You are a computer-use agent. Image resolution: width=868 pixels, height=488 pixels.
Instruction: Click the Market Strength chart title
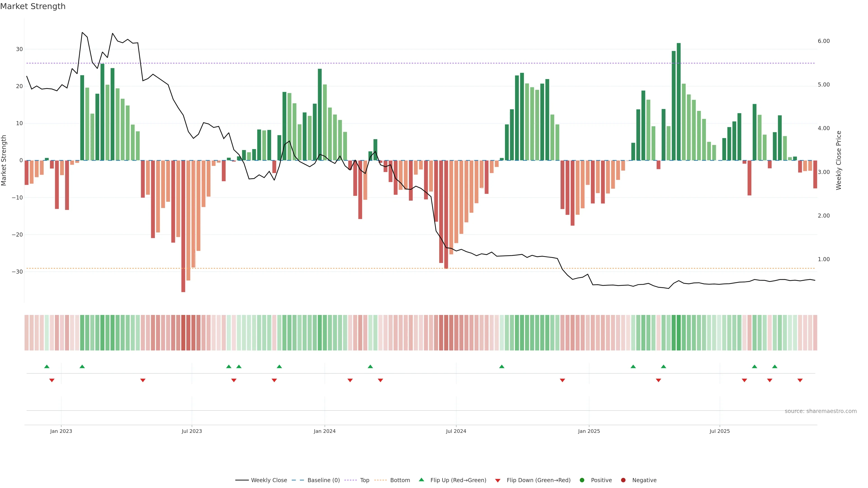pyautogui.click(x=33, y=6)
